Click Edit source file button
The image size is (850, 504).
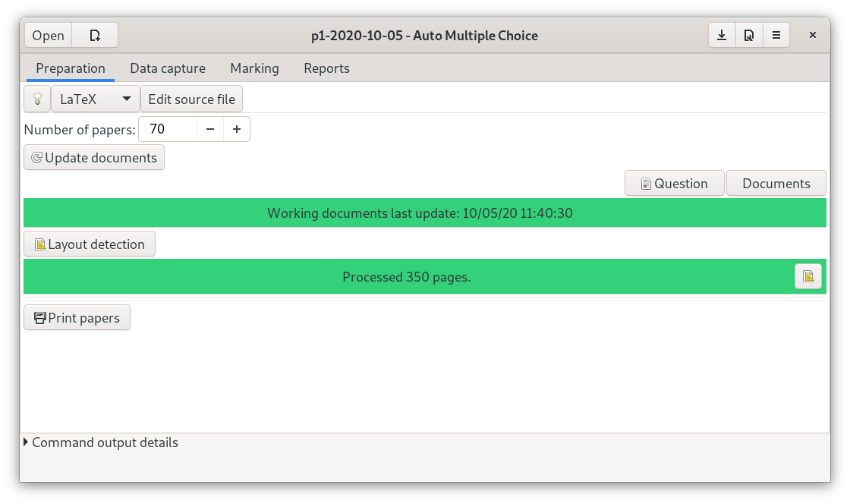pos(191,99)
